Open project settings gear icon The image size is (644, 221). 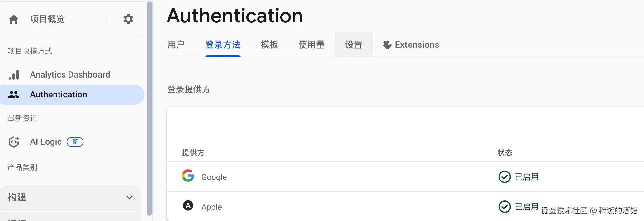(128, 19)
